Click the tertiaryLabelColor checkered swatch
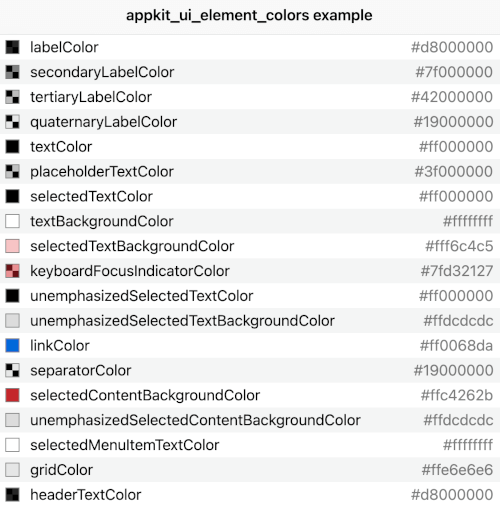This screenshot has height=507, width=500. tap(12, 97)
